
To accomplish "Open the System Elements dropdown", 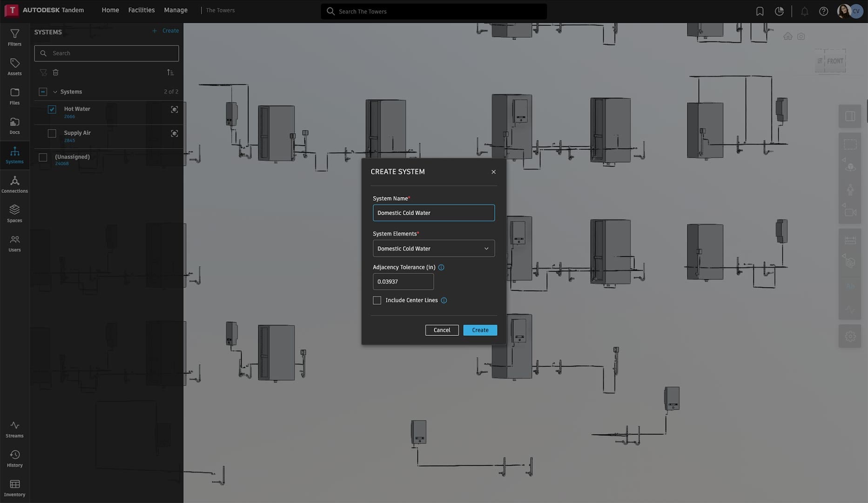I will pyautogui.click(x=433, y=249).
